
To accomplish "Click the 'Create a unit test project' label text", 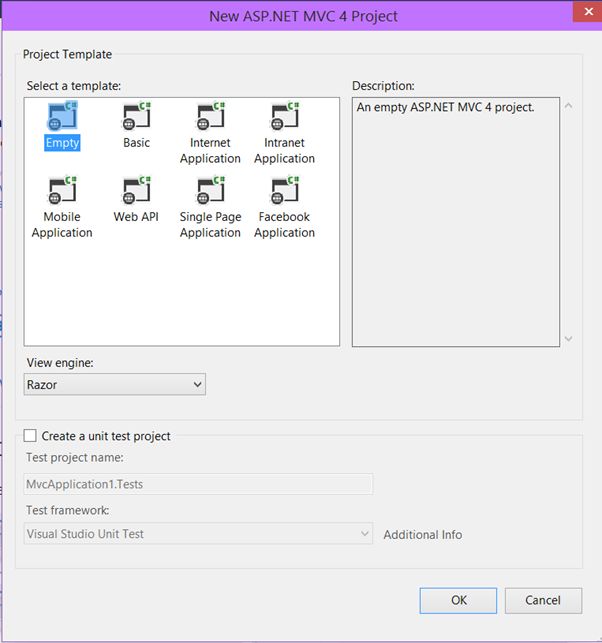I will pyautogui.click(x=106, y=436).
